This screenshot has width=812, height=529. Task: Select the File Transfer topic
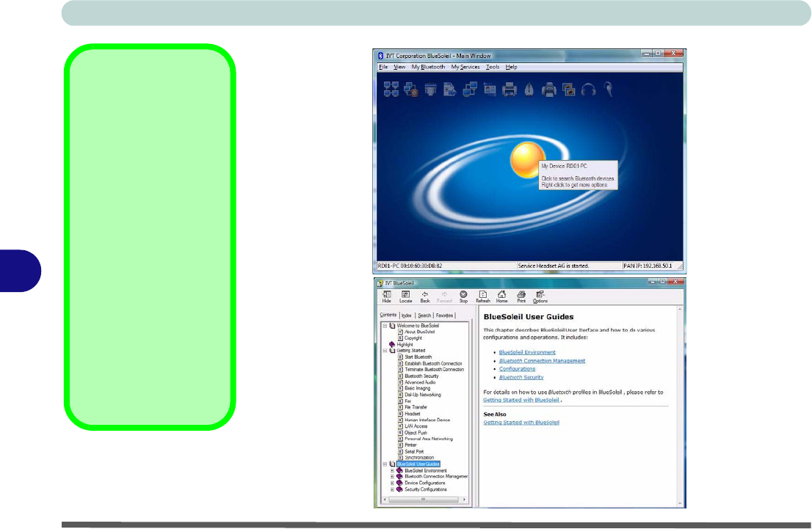[x=416, y=407]
